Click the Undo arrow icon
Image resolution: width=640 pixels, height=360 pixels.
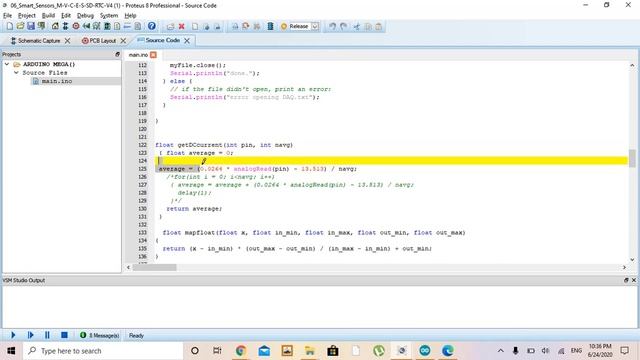pos(332,27)
